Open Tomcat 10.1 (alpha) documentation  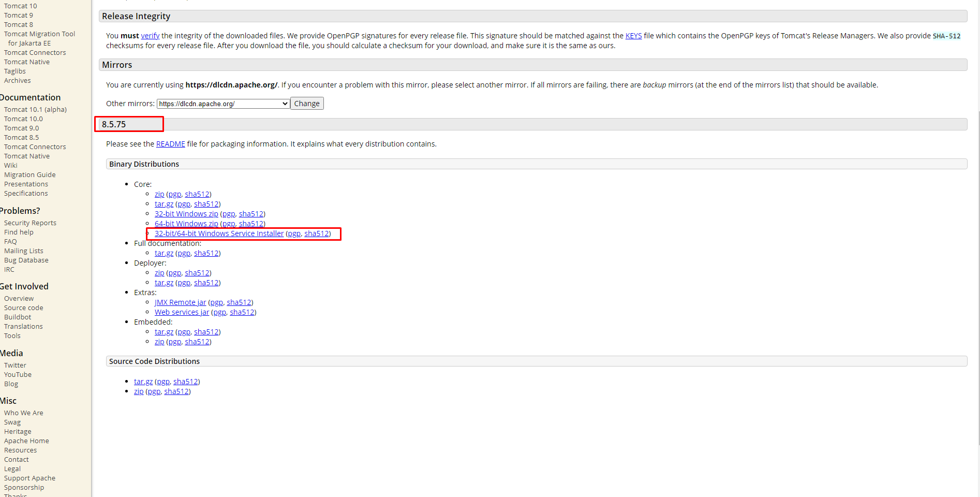coord(35,110)
